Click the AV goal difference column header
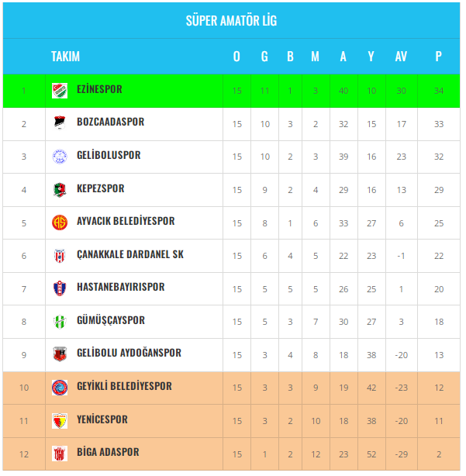This screenshot has height=476, width=466. pos(401,57)
